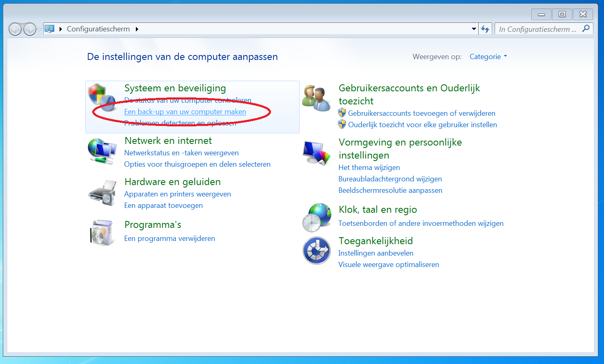Expand the arrow after Configuratiescherm breadcrumb
Screen dimensions: 604x364
pyautogui.click(x=137, y=29)
